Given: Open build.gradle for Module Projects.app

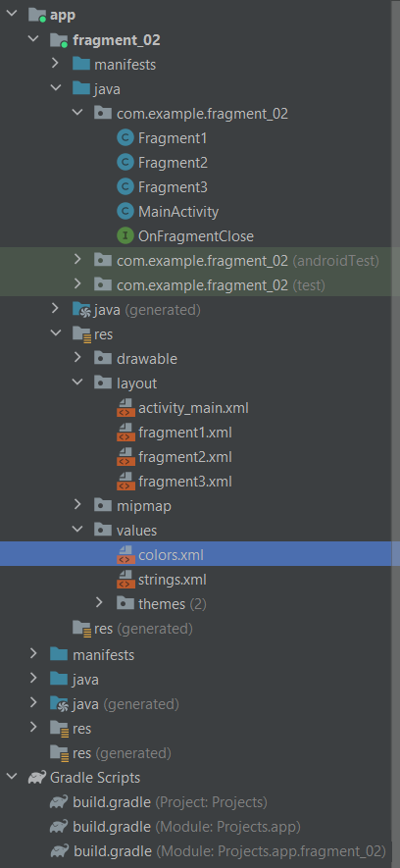Looking at the screenshot, I should [x=186, y=827].
